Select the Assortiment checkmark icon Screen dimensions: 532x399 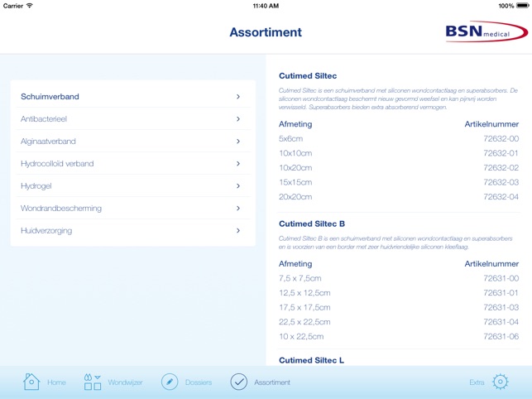(x=239, y=382)
